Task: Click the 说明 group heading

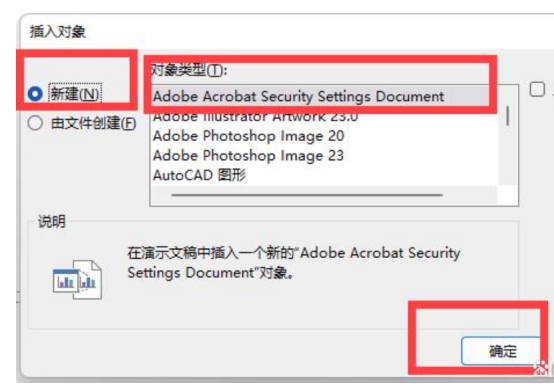Action: pyautogui.click(x=52, y=222)
